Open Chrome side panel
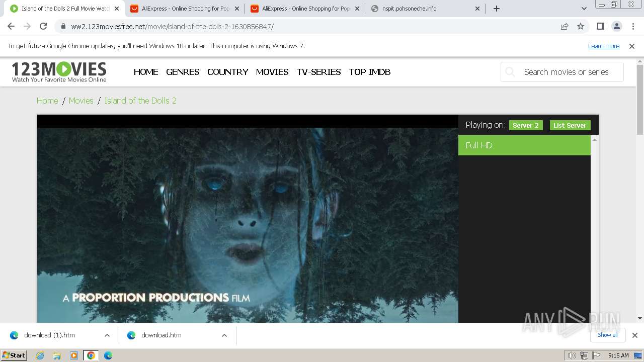 pos(600,27)
